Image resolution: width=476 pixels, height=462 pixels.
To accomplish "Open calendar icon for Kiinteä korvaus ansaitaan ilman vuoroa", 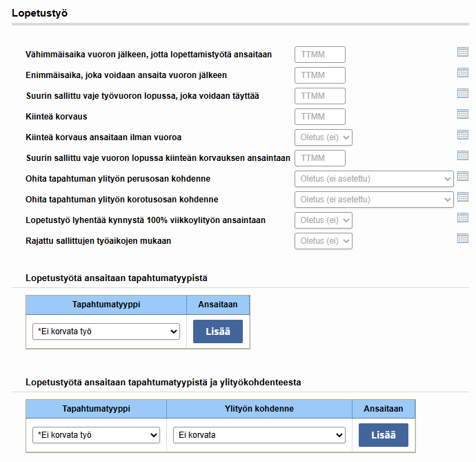I will pos(463,135).
